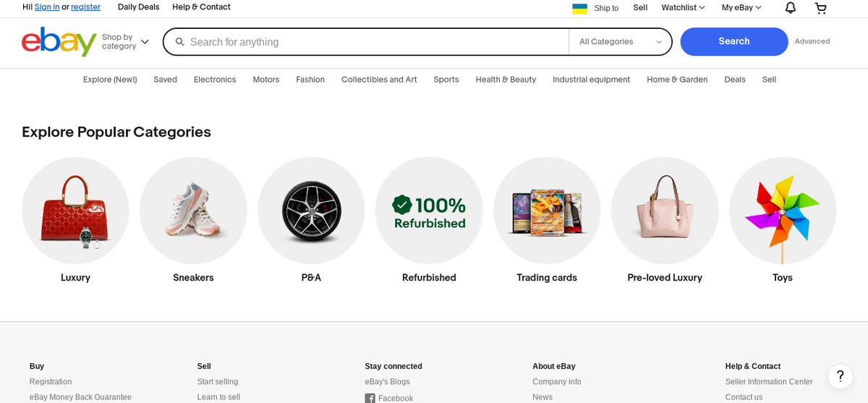Screen dimensions: 868x403
Task: Open the Luxury category red handbag image
Action: [75, 211]
